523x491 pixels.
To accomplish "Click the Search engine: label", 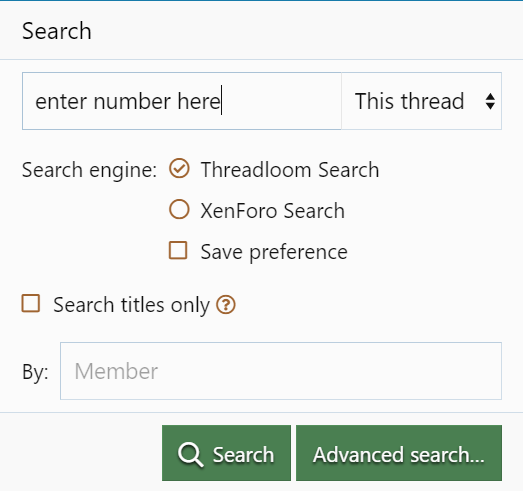I will [89, 170].
